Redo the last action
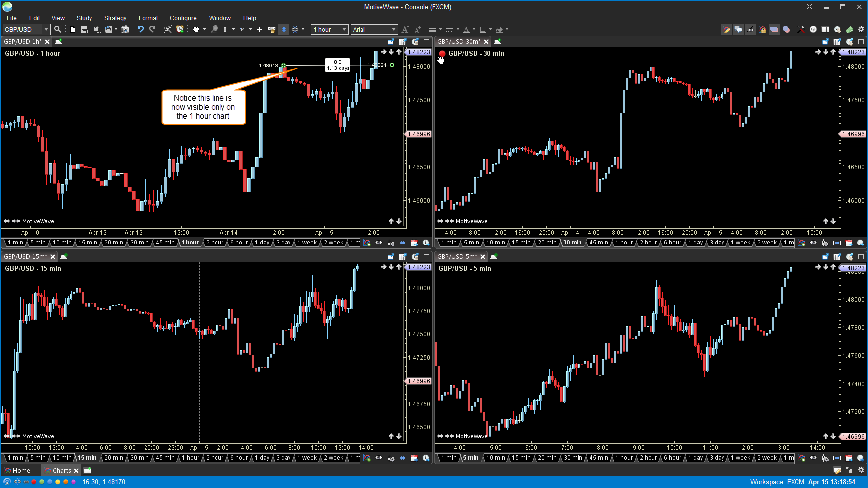 [x=152, y=29]
